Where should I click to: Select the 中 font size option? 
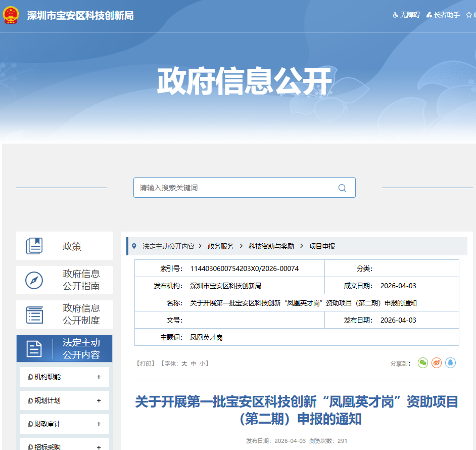click(x=195, y=363)
